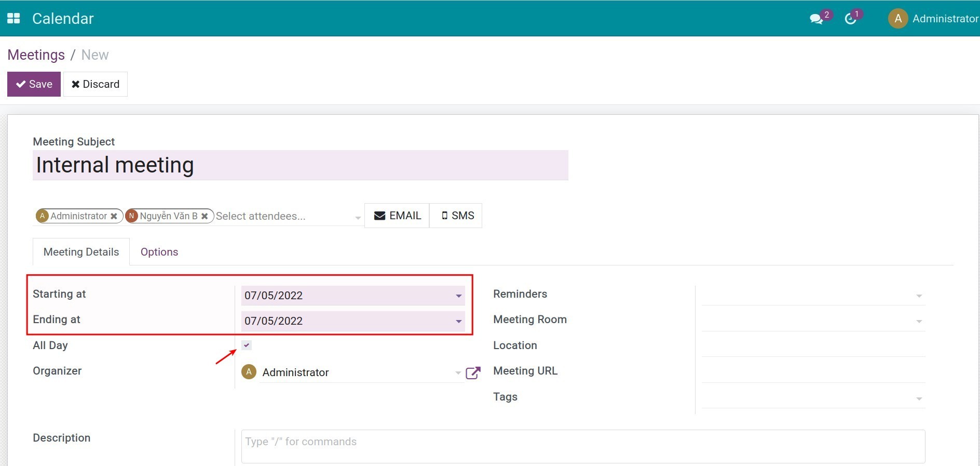
Task: Open the Meeting Room dropdown
Action: point(919,321)
